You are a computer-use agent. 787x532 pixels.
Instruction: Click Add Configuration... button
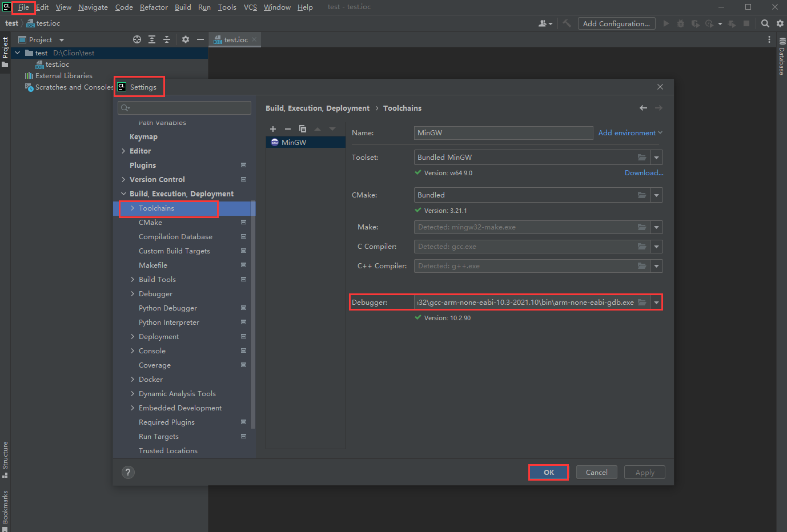coord(616,23)
